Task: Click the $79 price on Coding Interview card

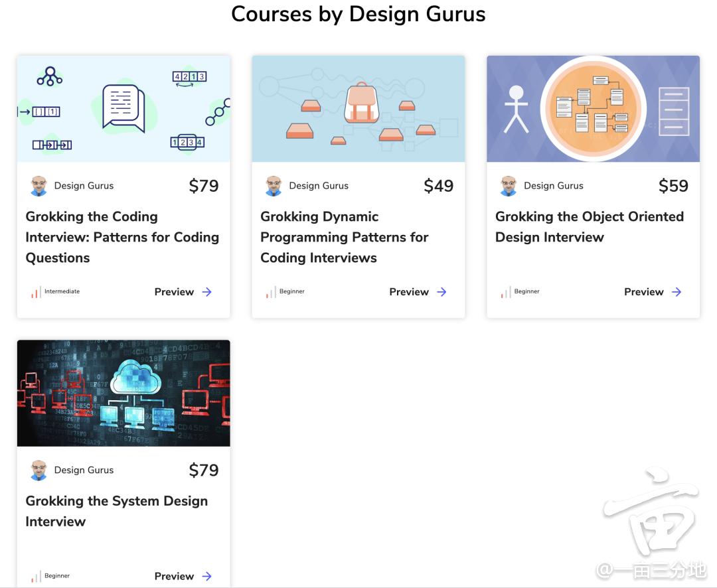Action: pyautogui.click(x=204, y=186)
